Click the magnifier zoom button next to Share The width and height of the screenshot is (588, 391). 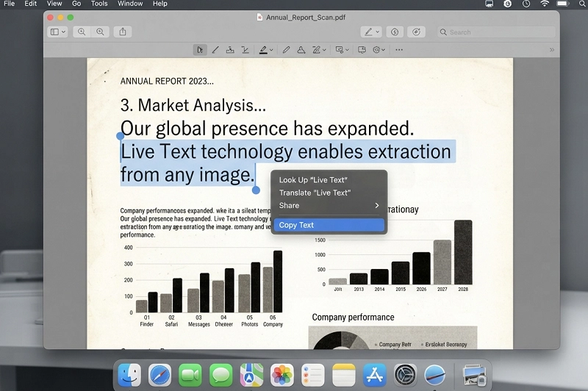100,32
